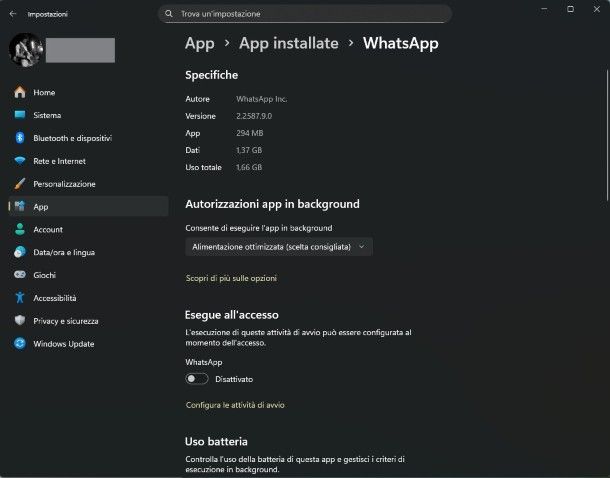
Task: Open user profile avatar picture
Action: pyautogui.click(x=26, y=50)
